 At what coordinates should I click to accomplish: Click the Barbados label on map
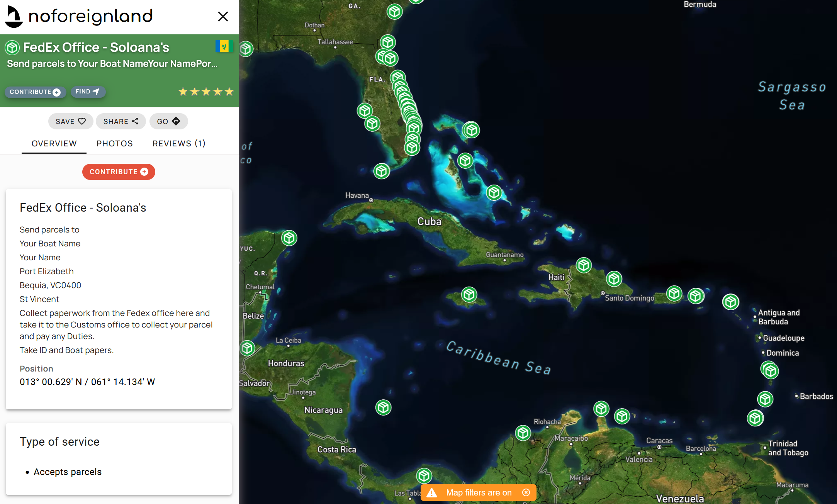coord(817,397)
